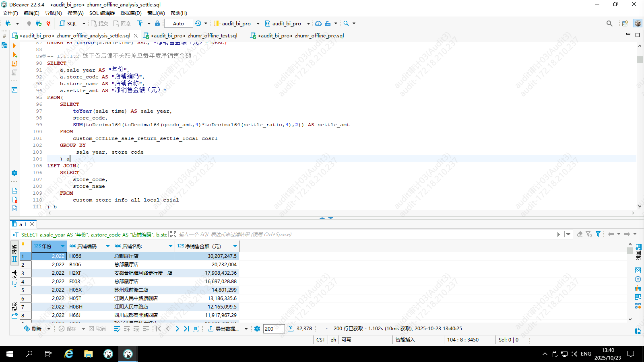Image resolution: width=644 pixels, height=362 pixels.
Task: Toggle the 面板 panels view
Action: coord(638,251)
